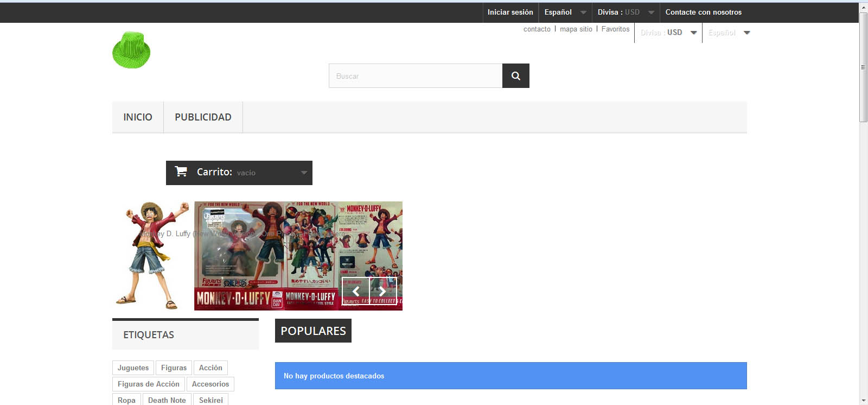Click the scrollbar up arrow
This screenshot has height=405, width=868.
pyautogui.click(x=863, y=7)
